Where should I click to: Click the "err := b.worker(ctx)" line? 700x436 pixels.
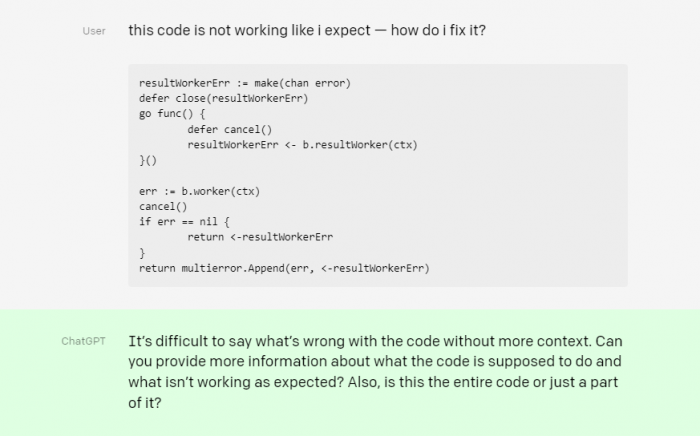tap(199, 191)
